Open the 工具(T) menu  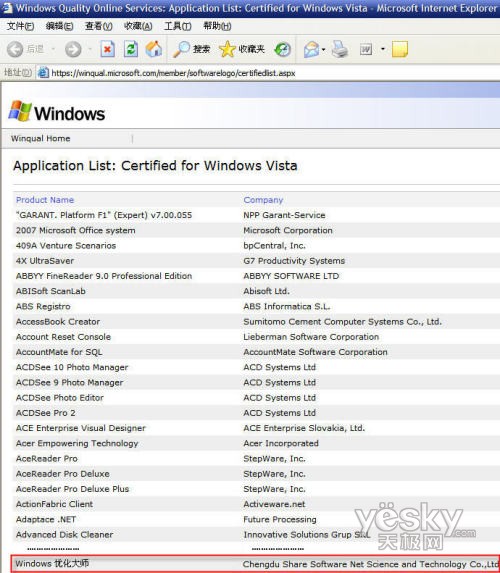coord(178,26)
